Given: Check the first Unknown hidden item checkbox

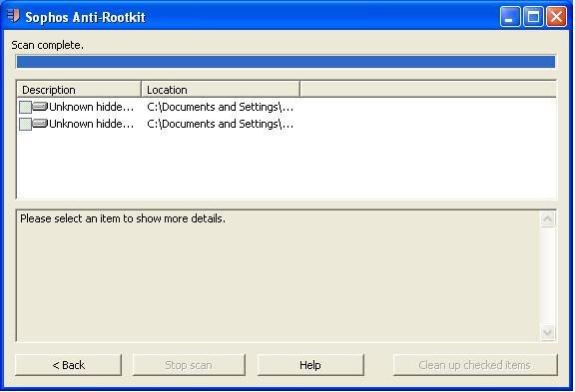Looking at the screenshot, I should (25, 108).
